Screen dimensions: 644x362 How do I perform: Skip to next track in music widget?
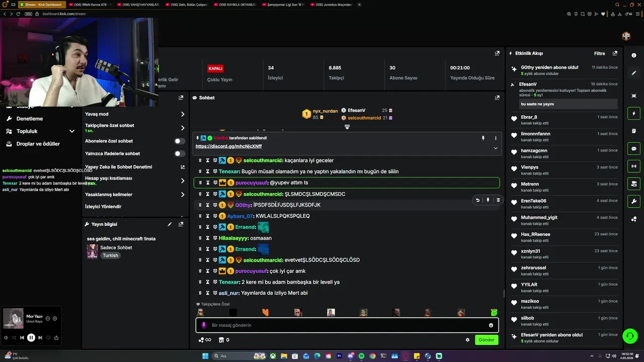coord(40,338)
